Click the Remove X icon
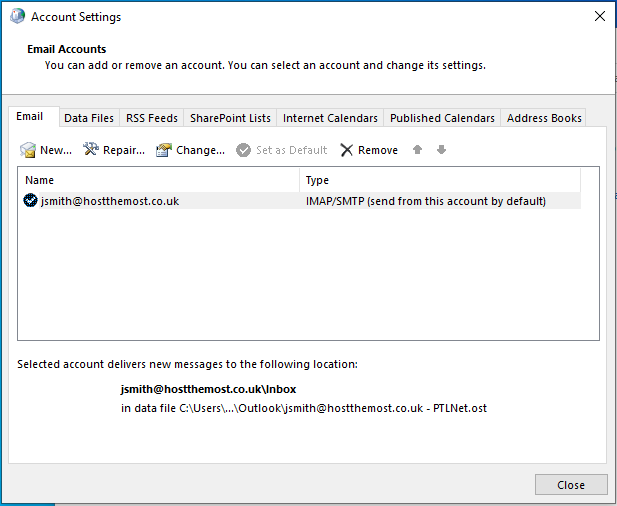This screenshot has width=617, height=506. (347, 150)
